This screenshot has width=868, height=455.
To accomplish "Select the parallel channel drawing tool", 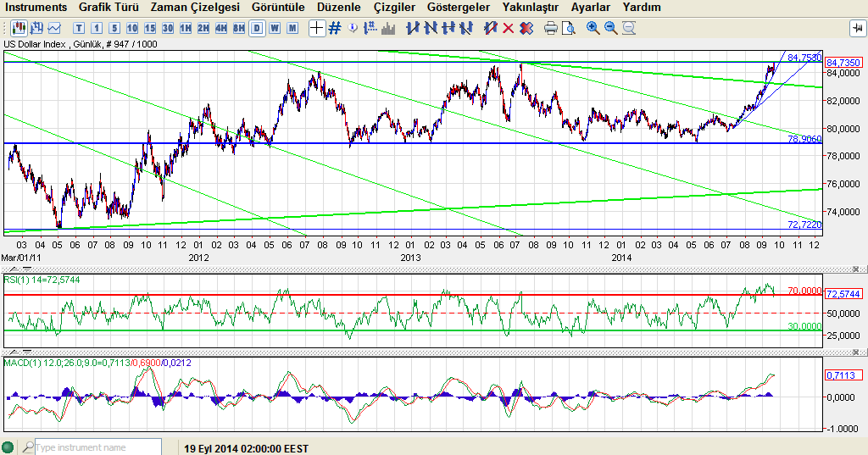I will [466, 28].
